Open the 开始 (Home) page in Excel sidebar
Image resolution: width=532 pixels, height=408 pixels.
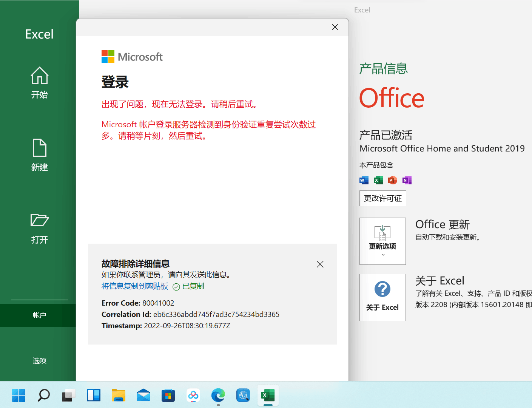click(x=39, y=83)
